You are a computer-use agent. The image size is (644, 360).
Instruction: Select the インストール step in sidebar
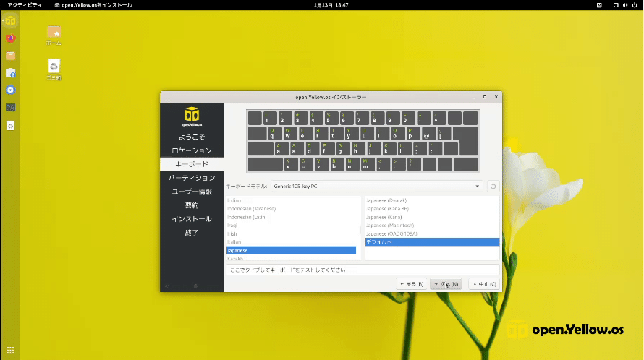(192, 219)
